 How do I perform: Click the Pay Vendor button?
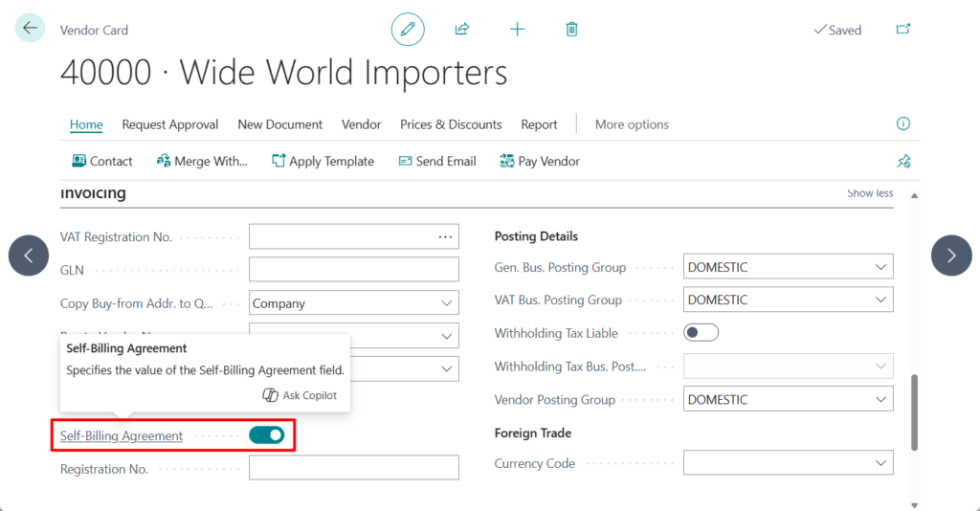click(540, 161)
